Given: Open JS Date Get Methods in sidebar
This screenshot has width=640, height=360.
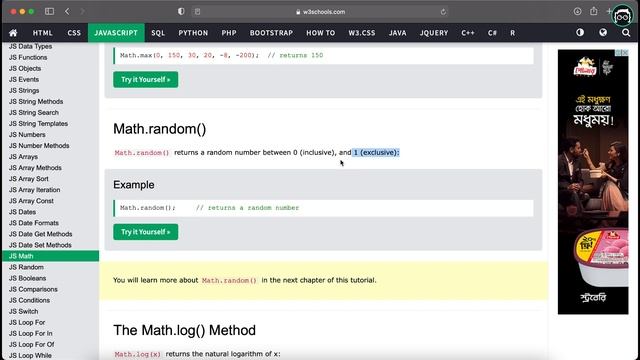Looking at the screenshot, I should (40, 234).
